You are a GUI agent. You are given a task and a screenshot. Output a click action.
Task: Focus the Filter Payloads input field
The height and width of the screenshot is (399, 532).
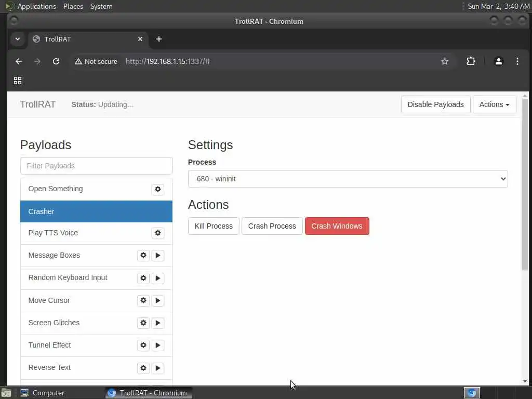(96, 166)
